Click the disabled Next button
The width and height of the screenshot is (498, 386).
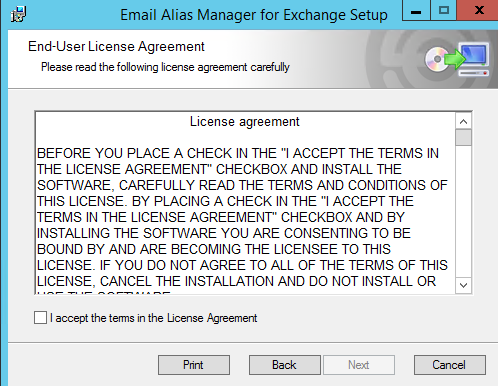359,365
